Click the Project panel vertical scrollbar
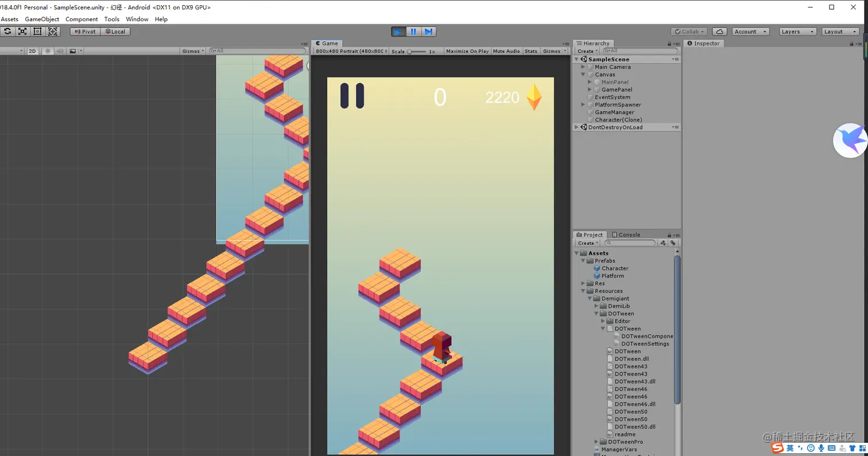Image resolution: width=868 pixels, height=456 pixels. 677,330
